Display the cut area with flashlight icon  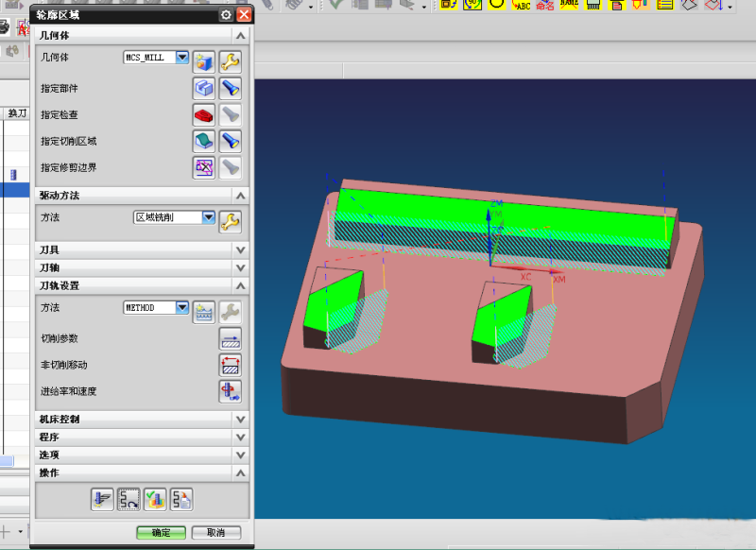coord(230,142)
